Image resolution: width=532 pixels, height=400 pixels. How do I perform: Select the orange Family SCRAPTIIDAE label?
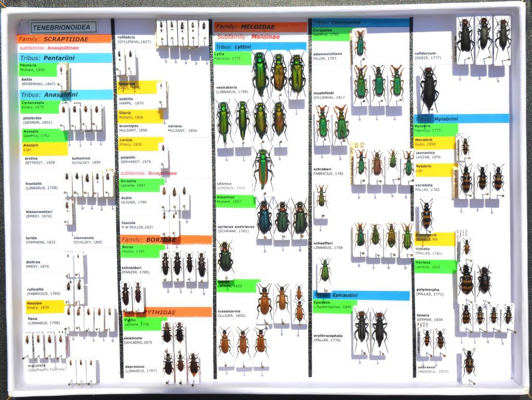[x=64, y=39]
